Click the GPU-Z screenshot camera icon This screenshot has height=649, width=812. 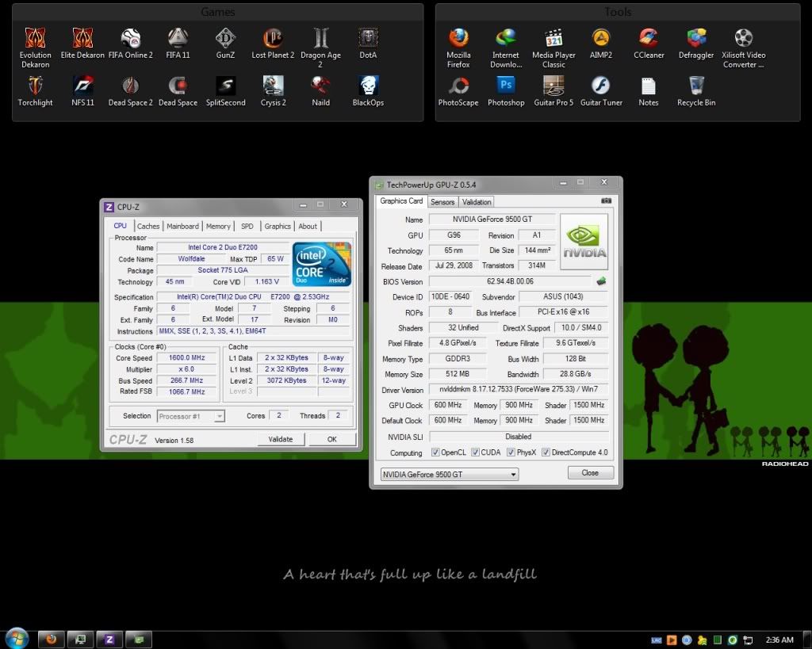click(x=606, y=200)
